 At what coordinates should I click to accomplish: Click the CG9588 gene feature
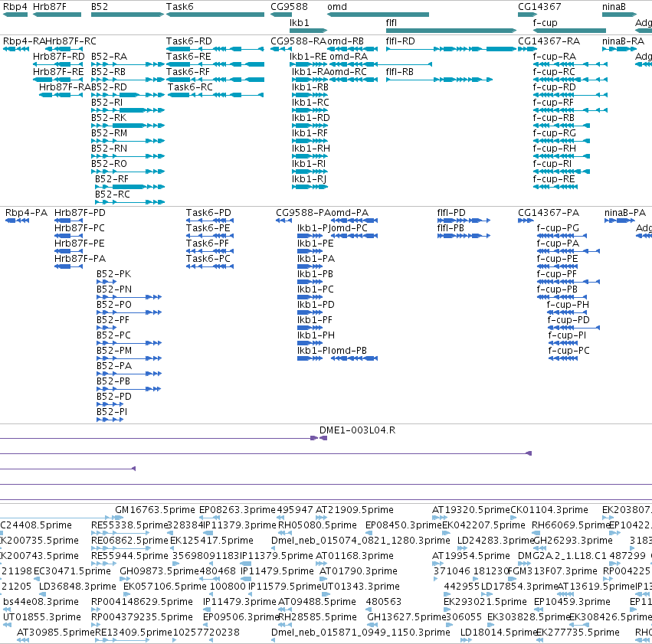point(281,15)
